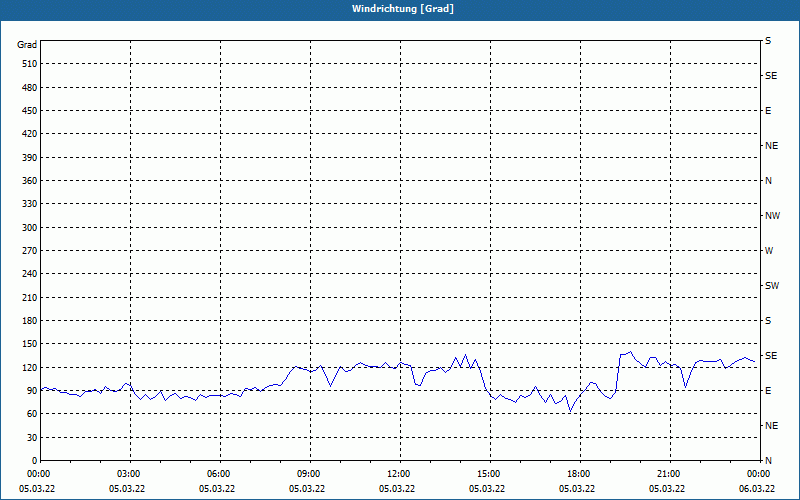Click the y-axis tick label "240"
Viewport: 800px width, 500px height.
coord(30,274)
